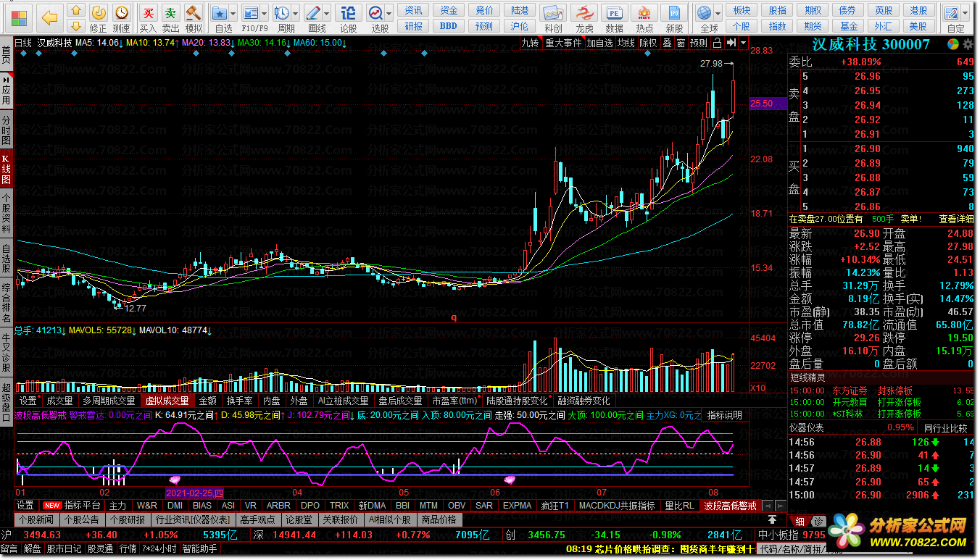Switch to the 个股资料 sidebar tab
The image size is (980, 560).
pos(7,213)
